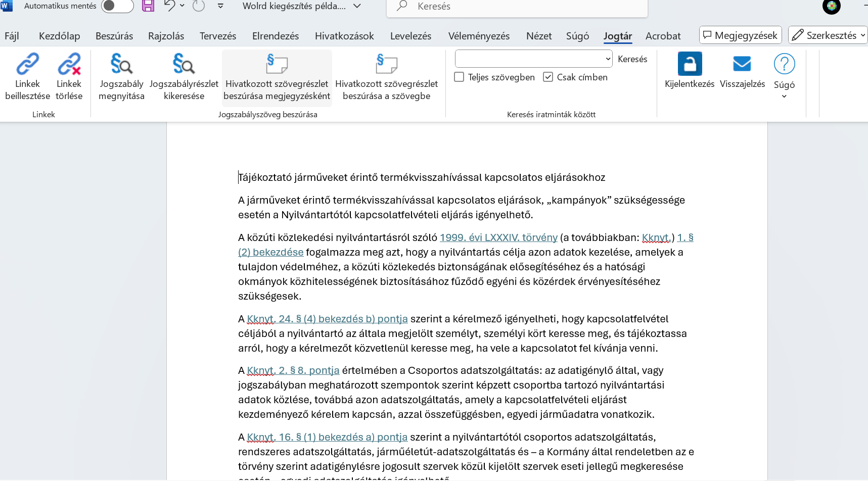This screenshot has height=481, width=868.
Task: Insert Hivatkozott szövegrészlet into the text
Action: click(386, 64)
